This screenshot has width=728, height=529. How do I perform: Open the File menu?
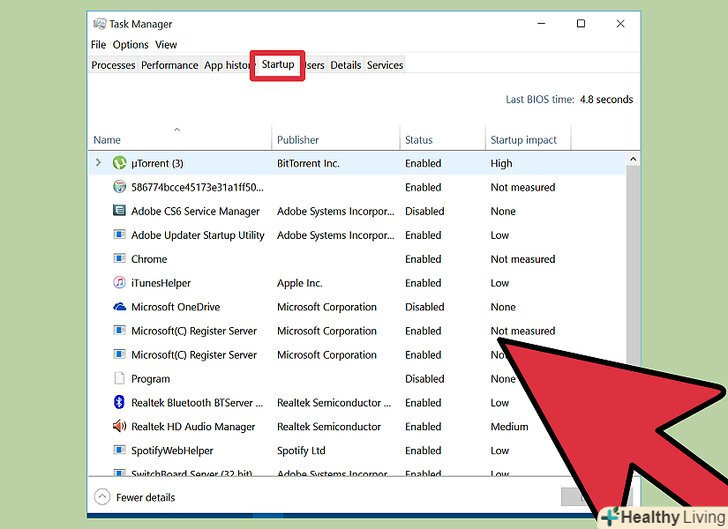pos(98,45)
